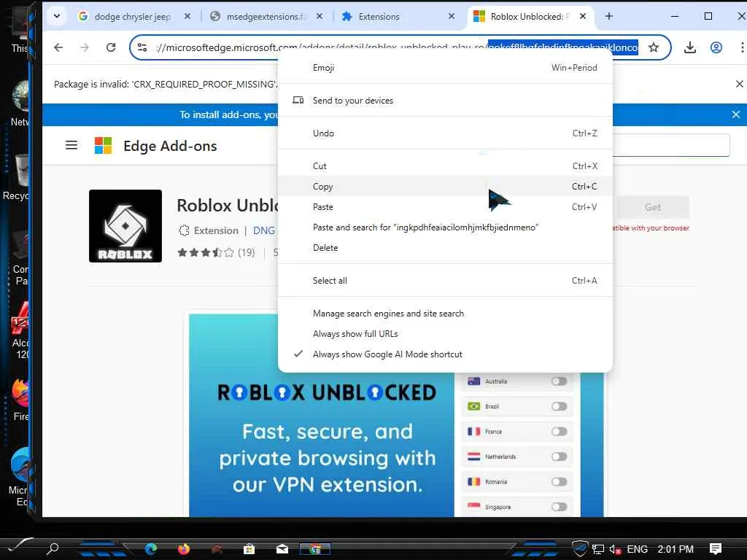The height and width of the screenshot is (560, 747).
Task: Toggle the Netherlands switch in the screenshot
Action: point(560,456)
